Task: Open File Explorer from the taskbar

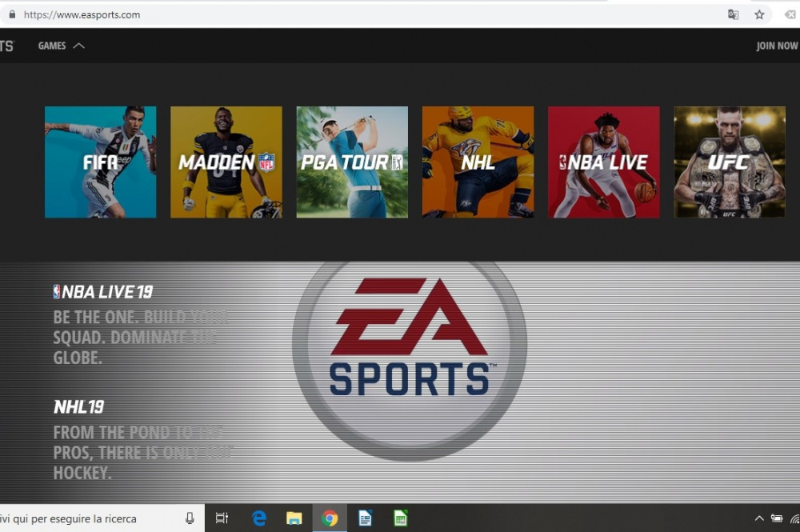Action: (x=294, y=518)
